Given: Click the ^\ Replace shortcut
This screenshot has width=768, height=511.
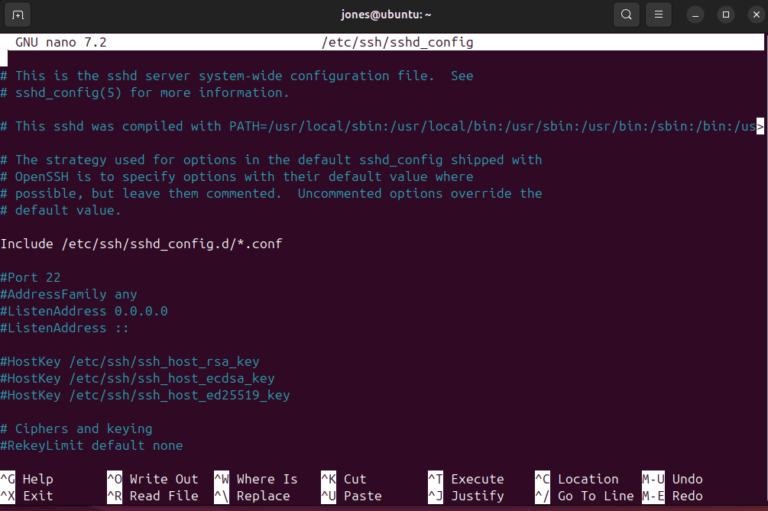Looking at the screenshot, I should coord(252,496).
